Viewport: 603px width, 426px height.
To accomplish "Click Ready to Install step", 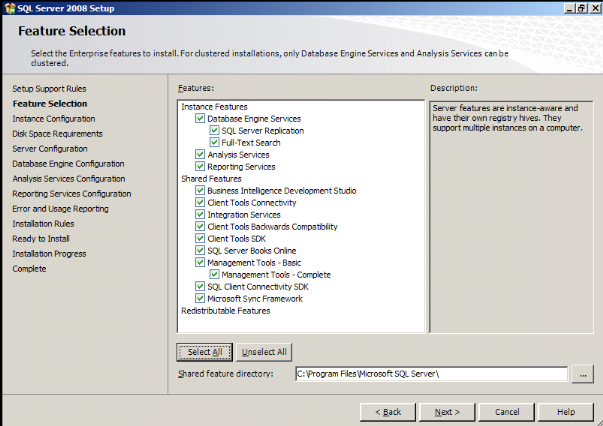I will [x=41, y=239].
